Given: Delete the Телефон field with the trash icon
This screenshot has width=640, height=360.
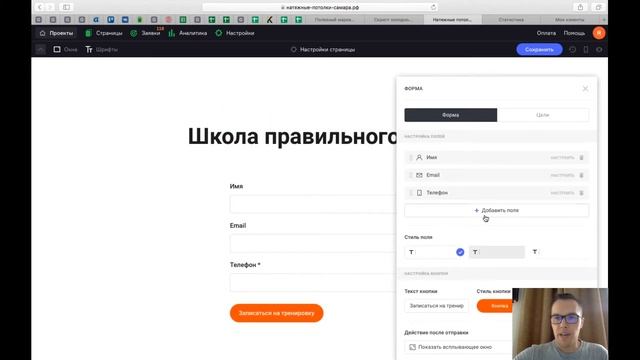Looking at the screenshot, I should click(x=582, y=193).
